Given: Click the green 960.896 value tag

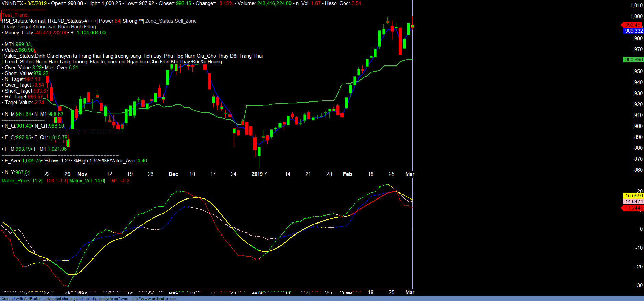Looking at the screenshot, I should click(x=633, y=60).
